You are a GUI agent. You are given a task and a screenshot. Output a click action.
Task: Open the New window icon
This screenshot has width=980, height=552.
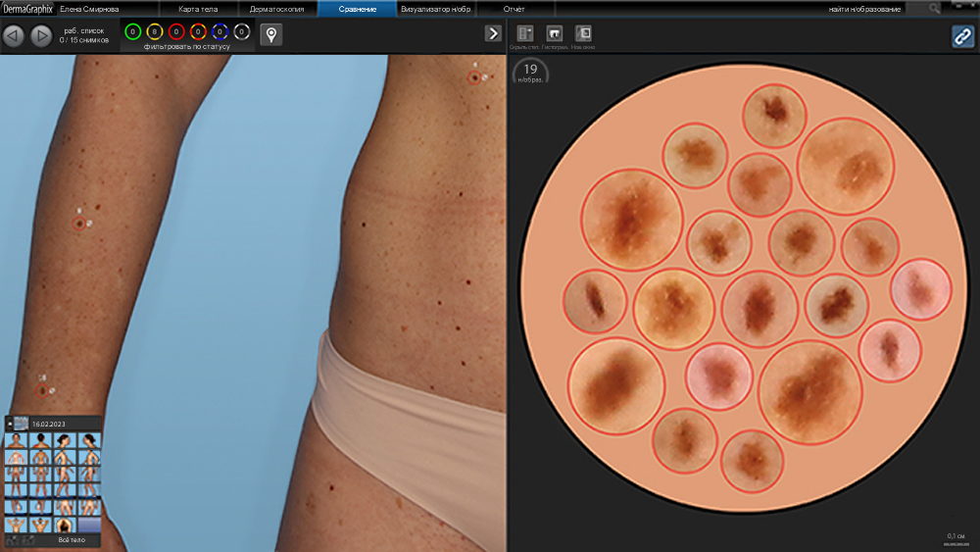583,34
